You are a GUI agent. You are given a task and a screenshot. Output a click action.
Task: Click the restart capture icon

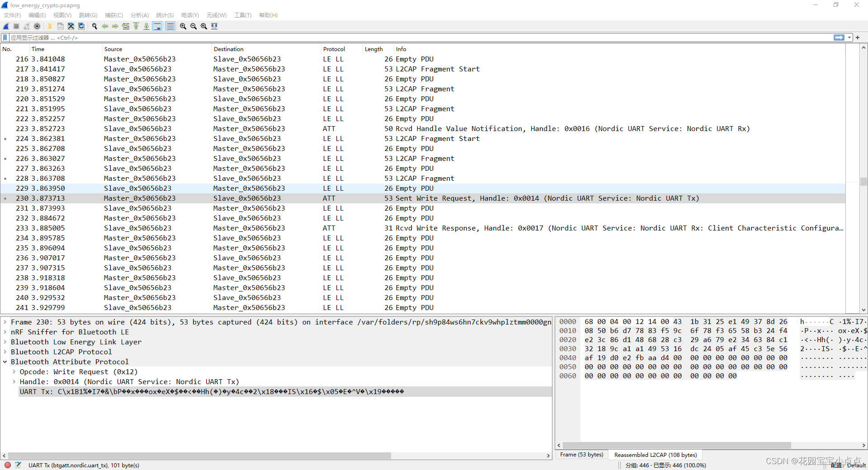(27, 26)
